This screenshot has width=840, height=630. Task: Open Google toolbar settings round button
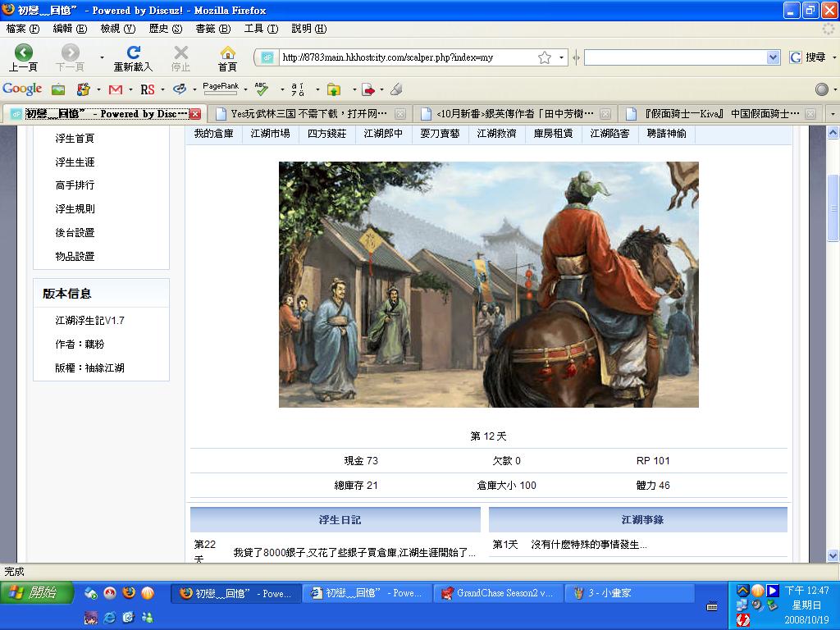[822, 89]
